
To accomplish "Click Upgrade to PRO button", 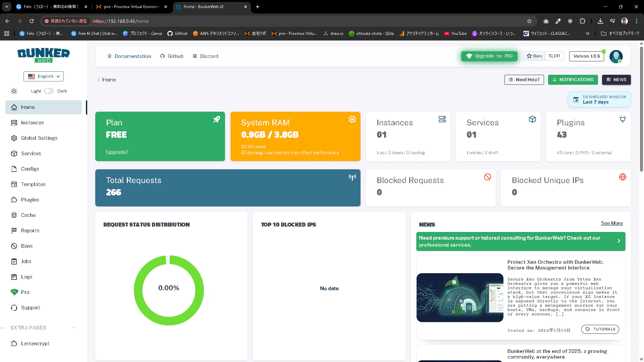I will [x=489, y=56].
